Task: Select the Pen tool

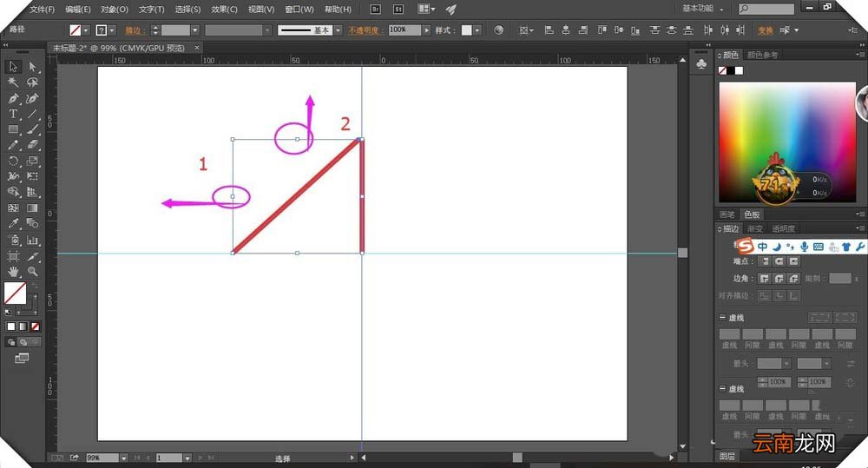Action: (13, 99)
